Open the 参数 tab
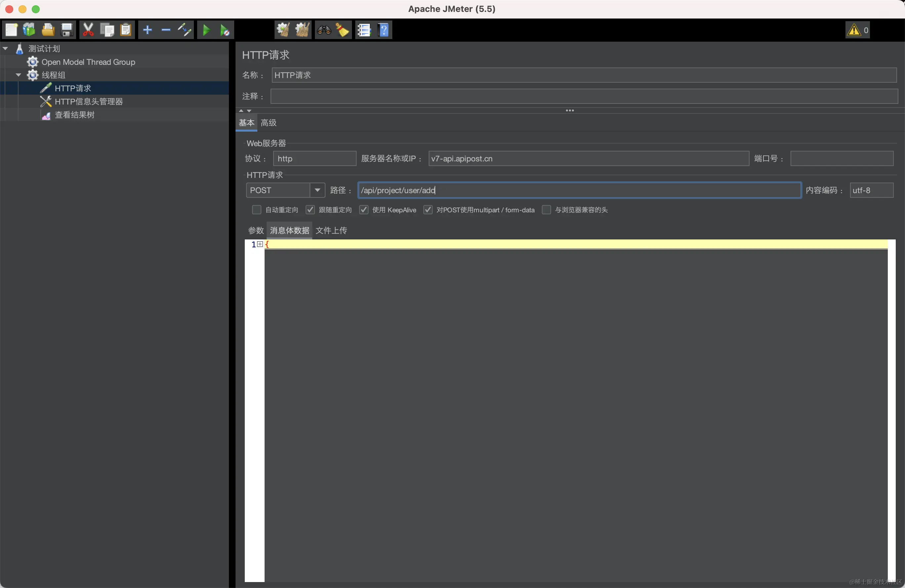The height and width of the screenshot is (588, 905). pos(256,230)
